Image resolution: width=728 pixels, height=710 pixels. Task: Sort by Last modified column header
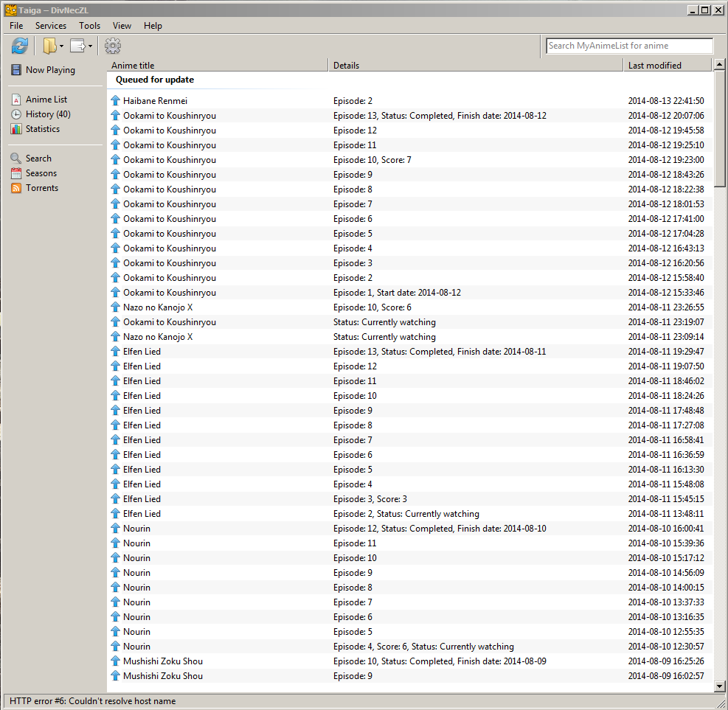pyautogui.click(x=668, y=66)
